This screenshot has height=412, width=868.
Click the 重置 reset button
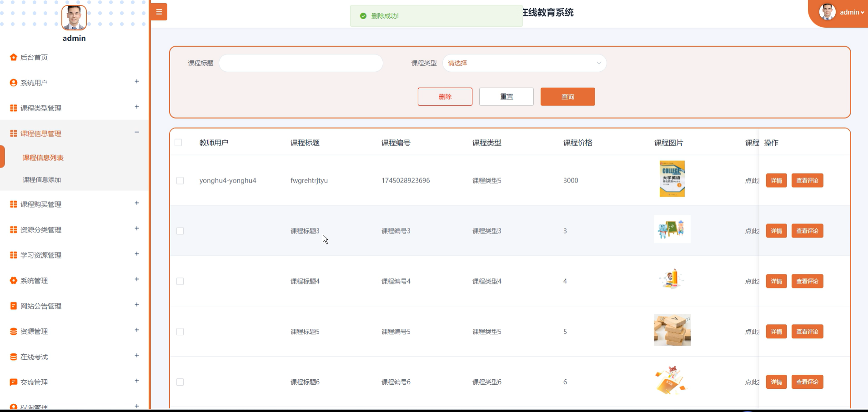pyautogui.click(x=507, y=97)
